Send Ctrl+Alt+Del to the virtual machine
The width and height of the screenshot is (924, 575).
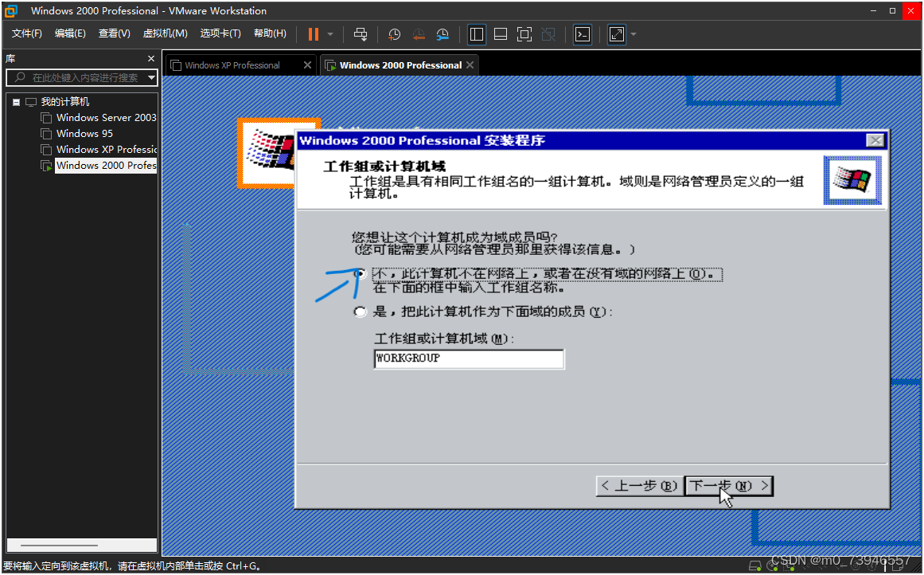(x=360, y=34)
